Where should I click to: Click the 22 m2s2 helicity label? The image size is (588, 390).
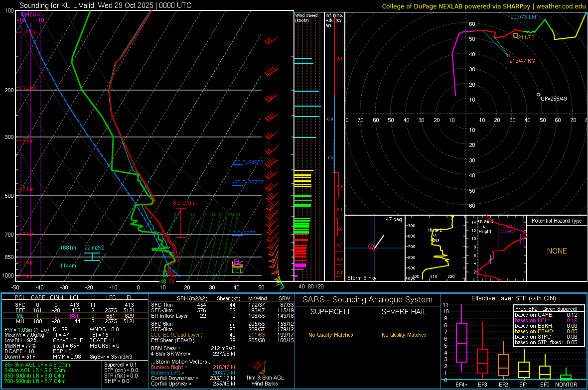click(95, 248)
